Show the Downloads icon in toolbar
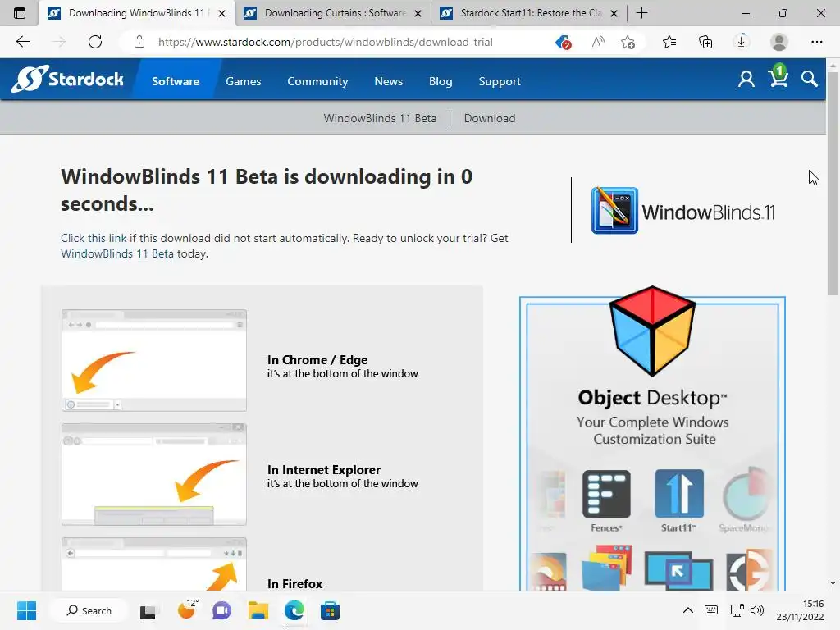 pyautogui.click(x=742, y=42)
